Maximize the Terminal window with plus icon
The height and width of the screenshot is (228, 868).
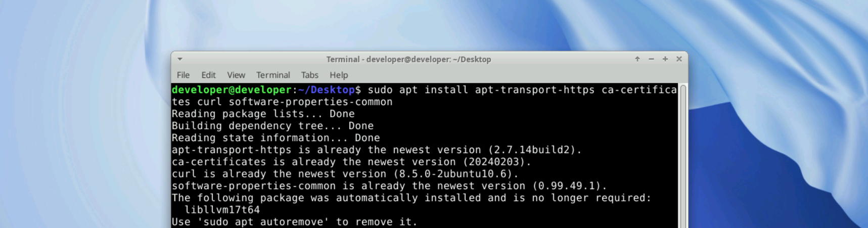[665, 59]
